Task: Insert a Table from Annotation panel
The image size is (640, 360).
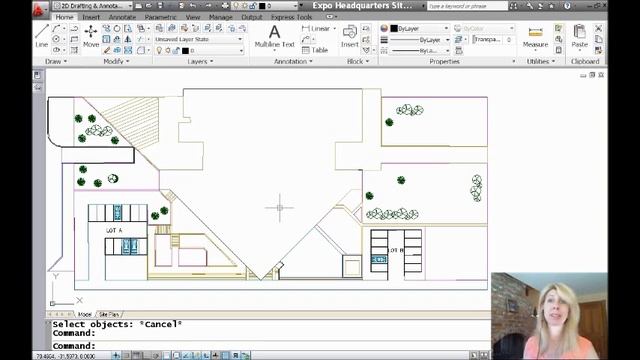Action: click(315, 50)
